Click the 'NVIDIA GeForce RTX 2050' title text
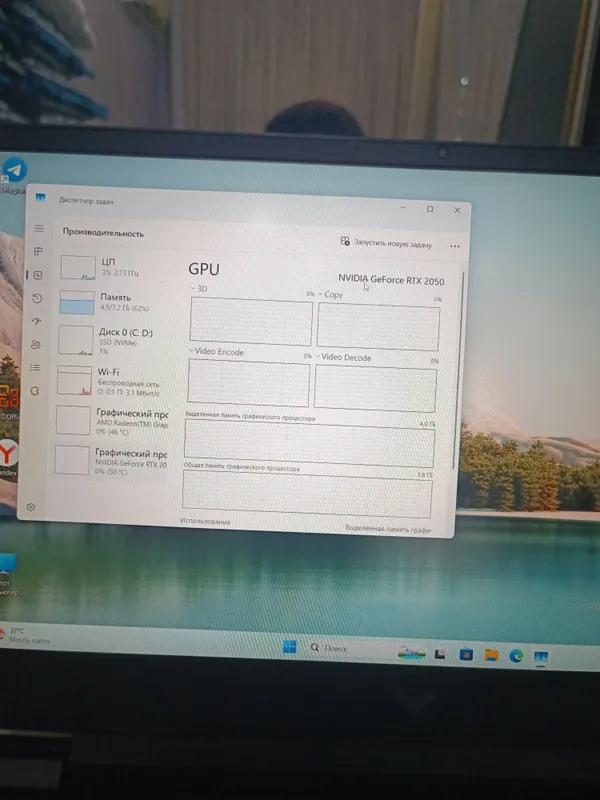The image size is (600, 800). click(x=391, y=280)
